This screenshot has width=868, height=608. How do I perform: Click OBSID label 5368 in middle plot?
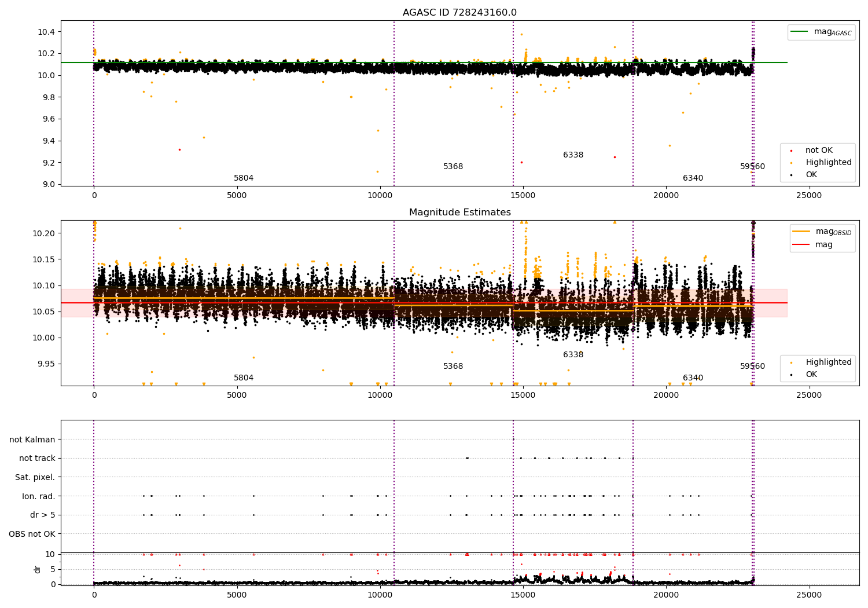click(x=453, y=367)
